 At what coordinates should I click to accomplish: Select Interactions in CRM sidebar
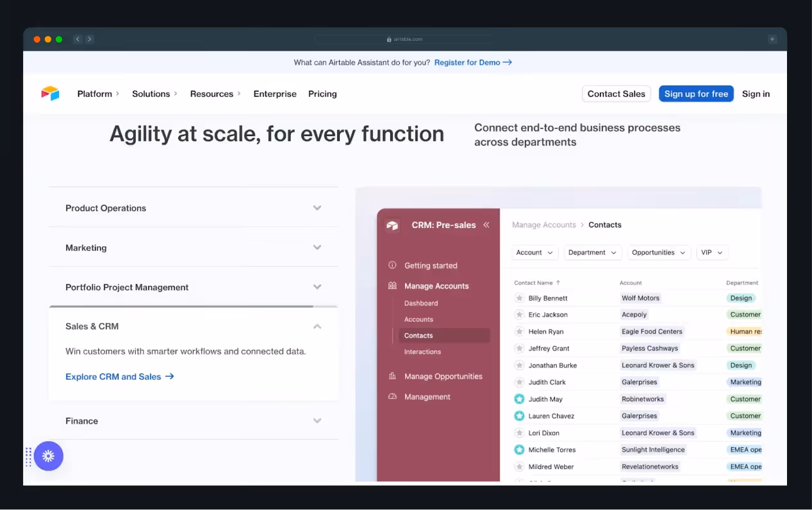pos(422,352)
